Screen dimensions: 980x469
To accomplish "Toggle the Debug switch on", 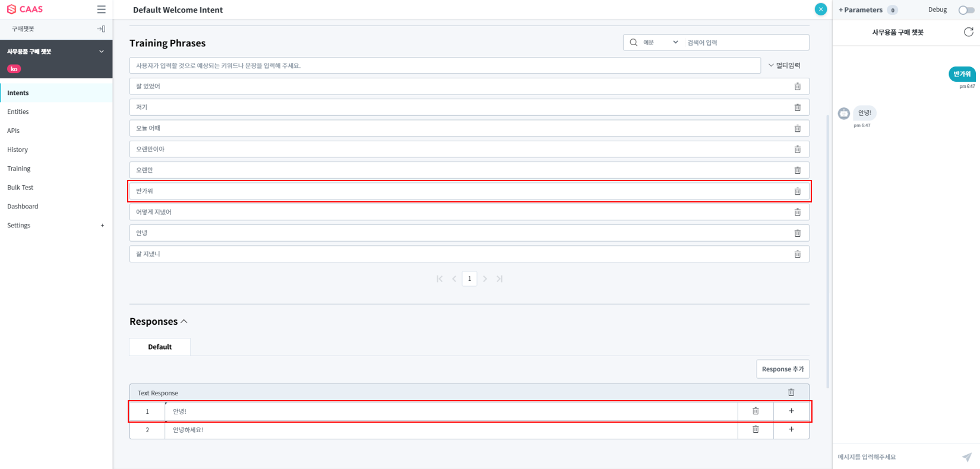I will point(966,10).
